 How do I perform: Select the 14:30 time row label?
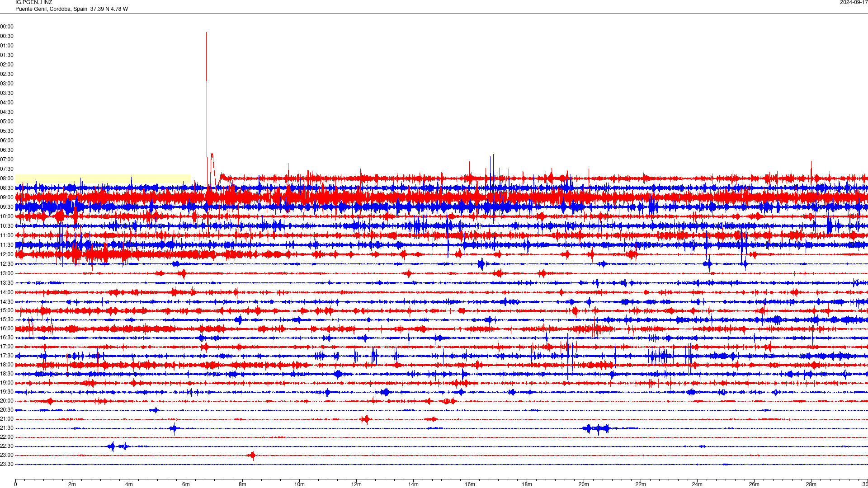[x=7, y=302]
